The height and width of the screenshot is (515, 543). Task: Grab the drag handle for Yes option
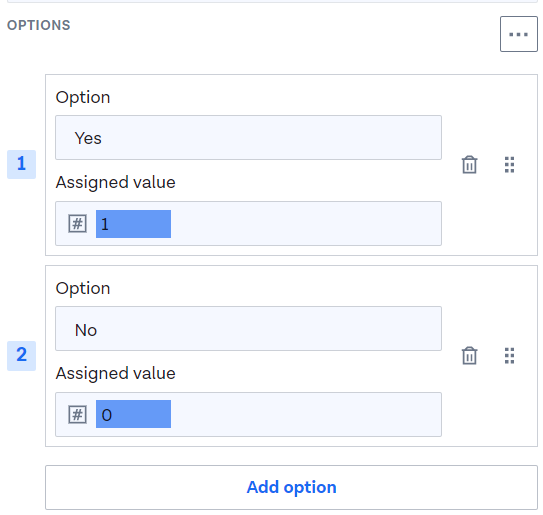[x=509, y=165]
